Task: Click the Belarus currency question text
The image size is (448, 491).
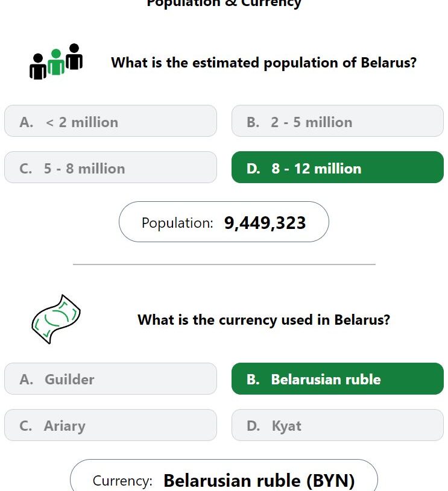Action: (264, 320)
